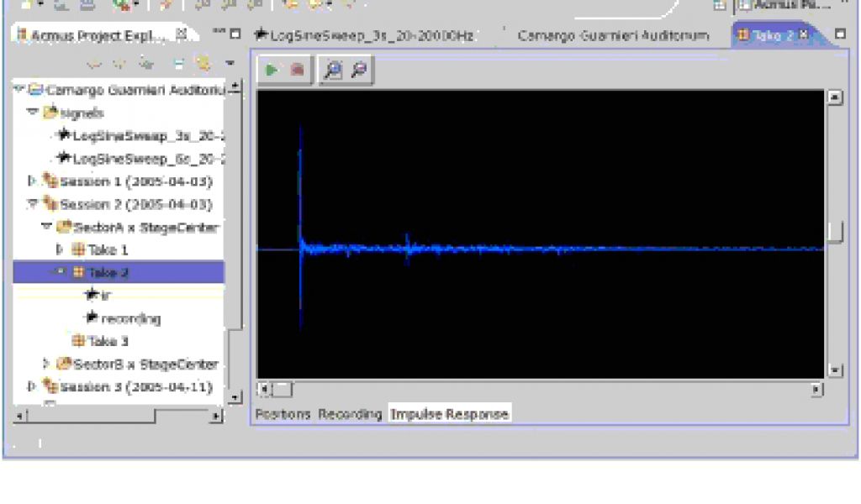
Task: Open the Camargo Guarnieri Auditorium editor tab
Action: tap(613, 35)
